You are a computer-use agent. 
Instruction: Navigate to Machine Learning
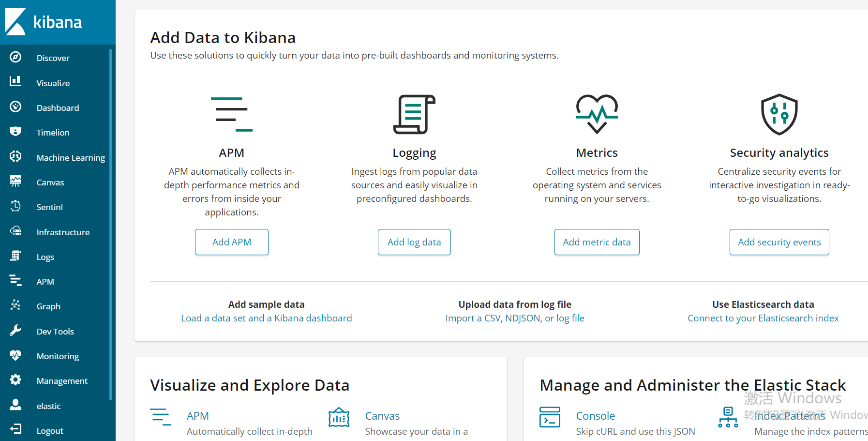[x=71, y=158]
